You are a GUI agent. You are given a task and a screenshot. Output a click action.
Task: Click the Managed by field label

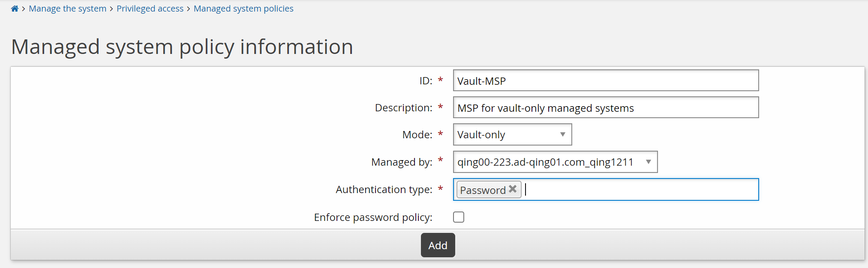[x=402, y=162]
